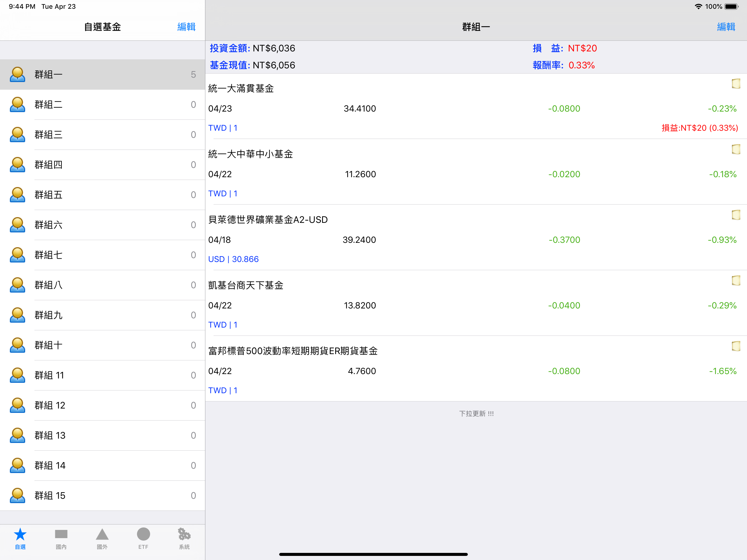Click the -1.65% change percentage

[723, 371]
